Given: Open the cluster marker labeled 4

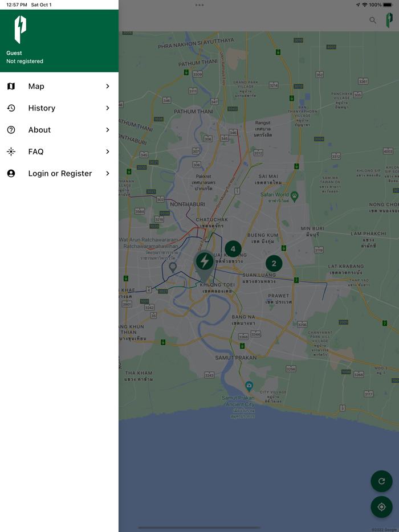Looking at the screenshot, I should click(x=233, y=249).
